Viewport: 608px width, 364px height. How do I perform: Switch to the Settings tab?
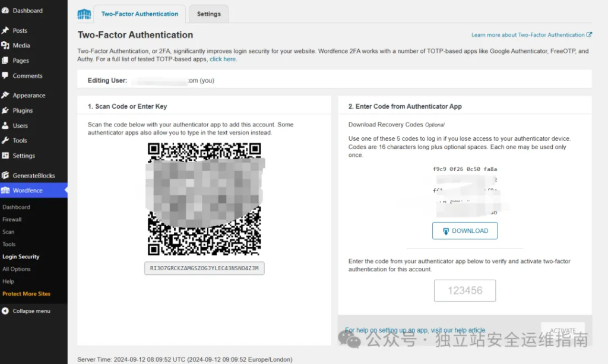click(x=208, y=14)
